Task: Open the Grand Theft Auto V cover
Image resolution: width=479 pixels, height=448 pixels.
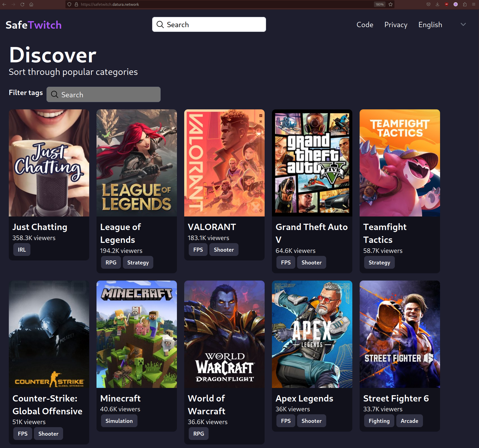Action: [x=312, y=163]
